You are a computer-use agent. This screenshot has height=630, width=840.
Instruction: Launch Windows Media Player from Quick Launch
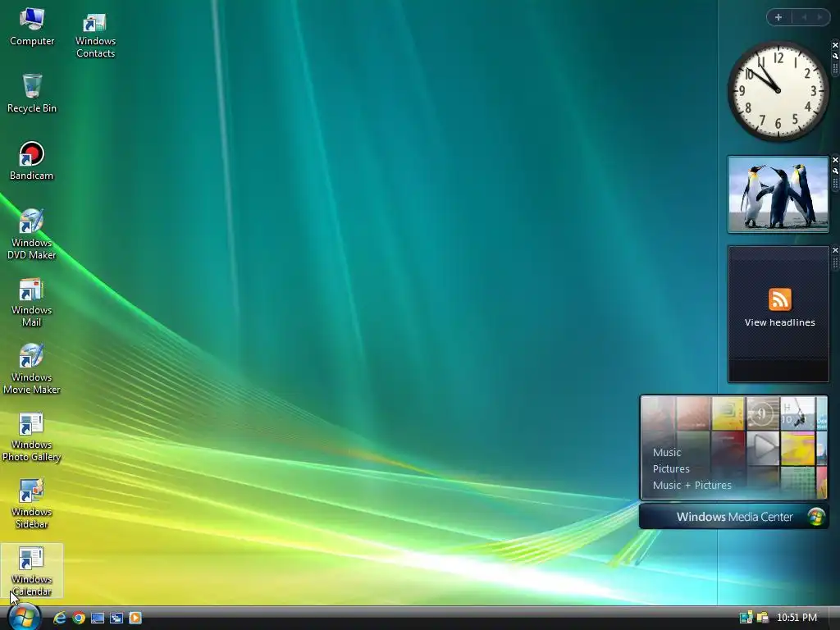[x=135, y=618]
